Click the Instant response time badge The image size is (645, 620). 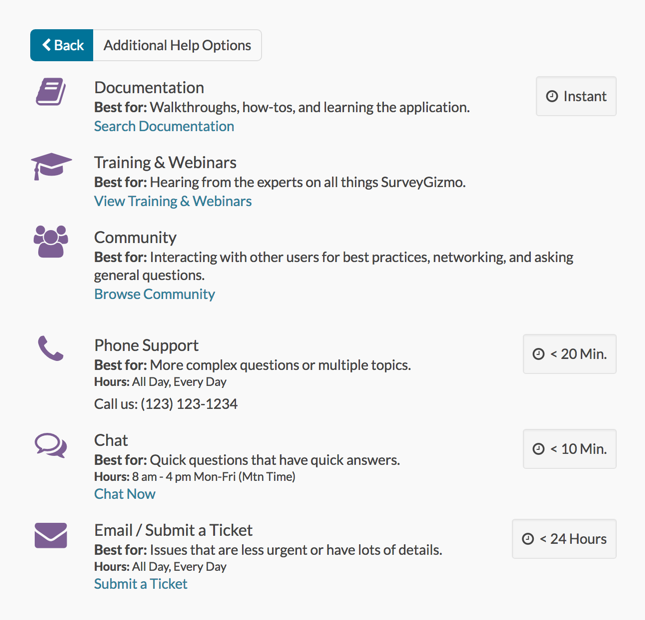pyautogui.click(x=576, y=96)
